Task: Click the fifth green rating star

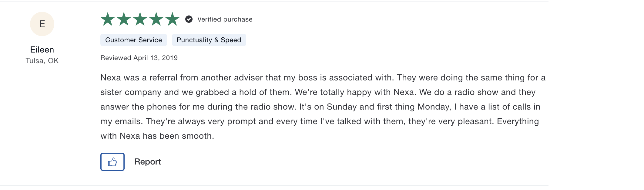Action: click(173, 19)
